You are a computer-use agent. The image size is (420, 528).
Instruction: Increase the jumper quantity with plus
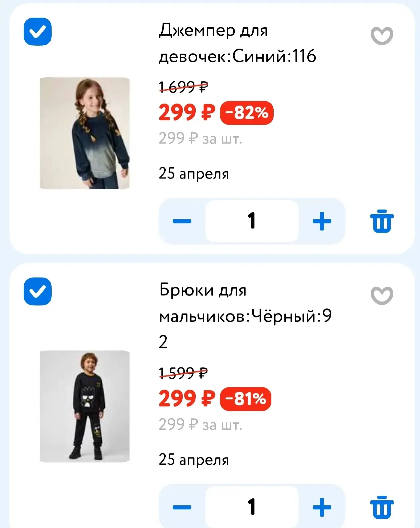(322, 221)
